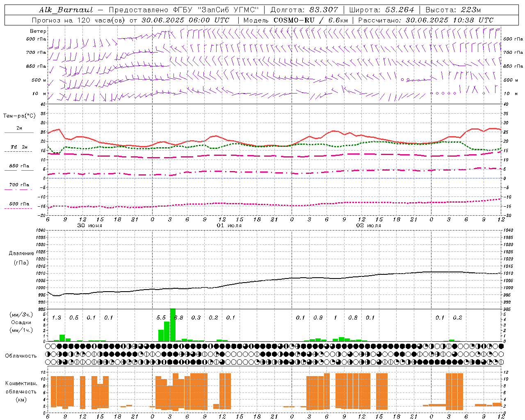Select forecast start time '30.06.2025 06:00 UTC'

point(185,20)
